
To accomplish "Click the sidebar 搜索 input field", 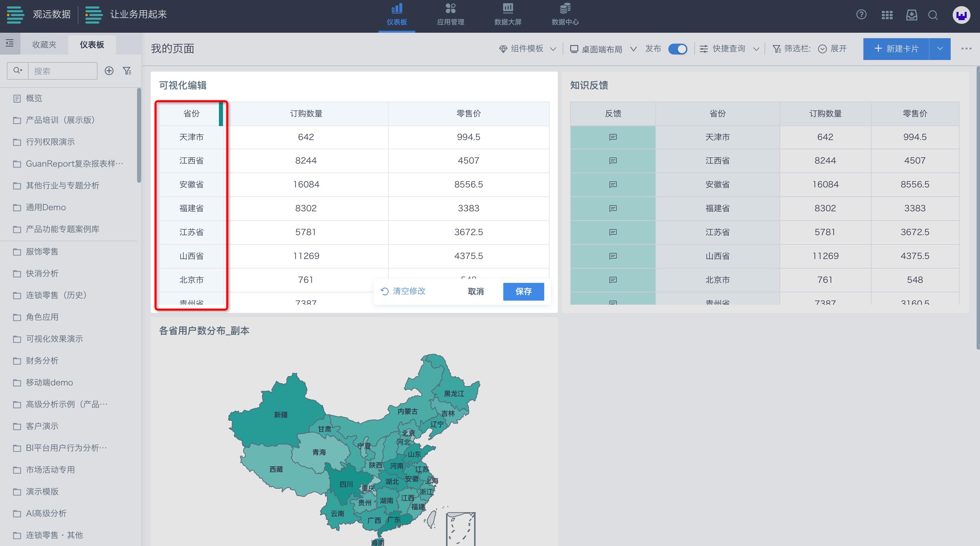I will (x=63, y=71).
